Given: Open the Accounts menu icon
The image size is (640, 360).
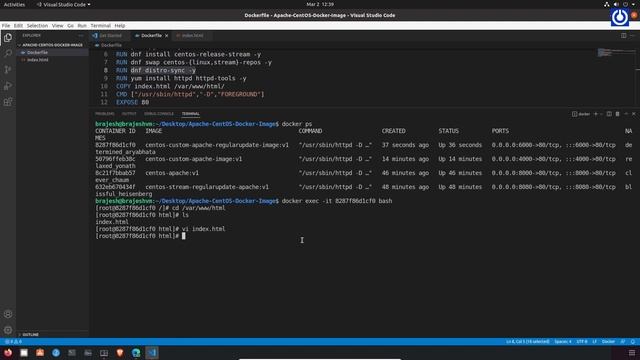Looking at the screenshot, I should (8, 314).
